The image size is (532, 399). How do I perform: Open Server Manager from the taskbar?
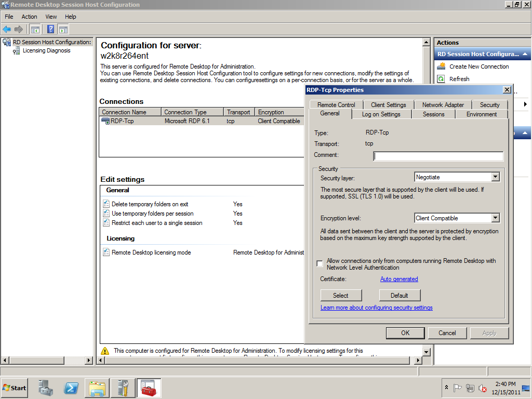click(46, 388)
